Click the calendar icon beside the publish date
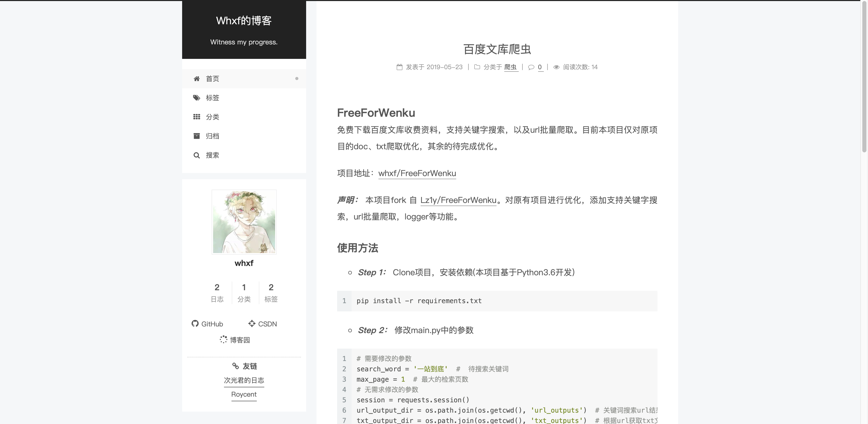 click(x=400, y=67)
